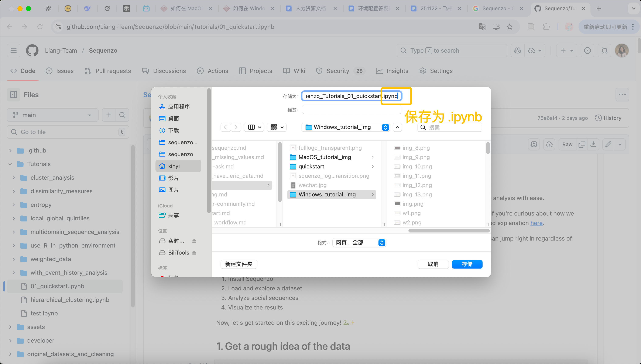Image resolution: width=641 pixels, height=364 pixels.
Task: Open the Windows_tutorial_img location popup
Action: (346, 127)
